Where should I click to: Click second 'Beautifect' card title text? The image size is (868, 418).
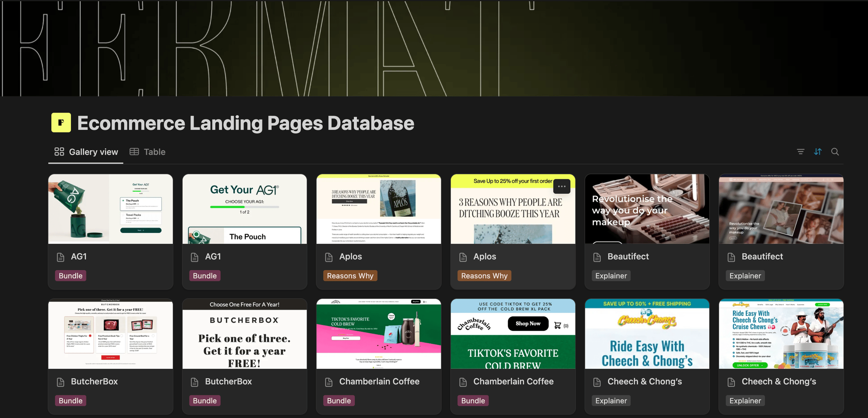click(x=762, y=256)
